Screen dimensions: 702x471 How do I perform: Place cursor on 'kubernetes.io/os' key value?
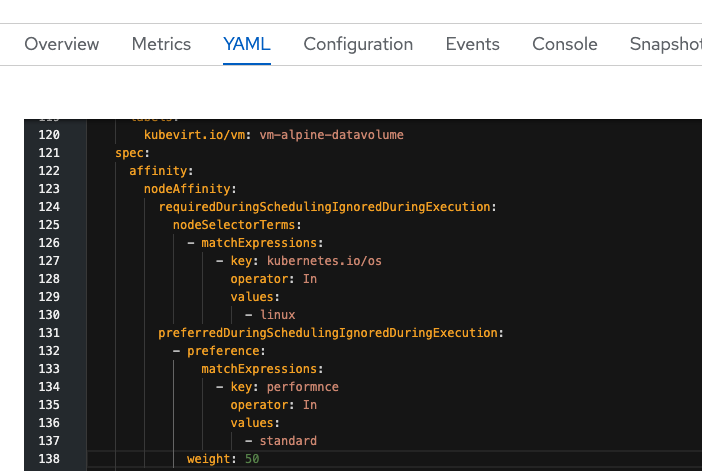click(x=324, y=260)
